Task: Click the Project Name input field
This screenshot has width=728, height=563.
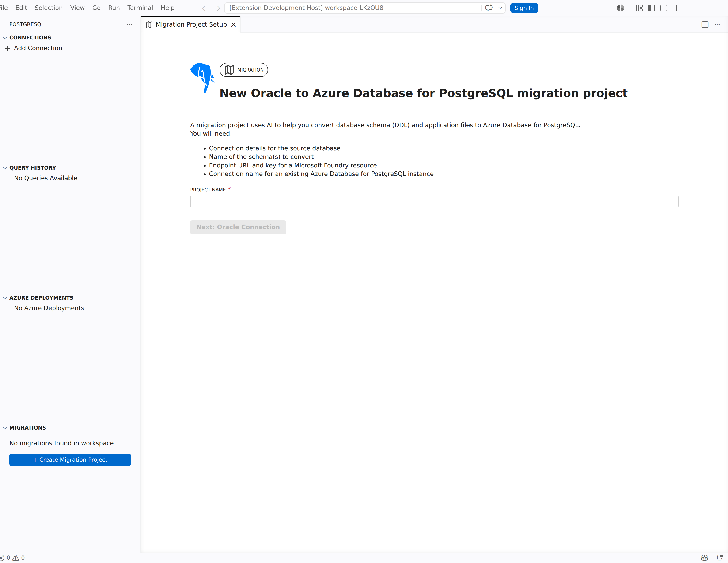Action: pos(434,201)
